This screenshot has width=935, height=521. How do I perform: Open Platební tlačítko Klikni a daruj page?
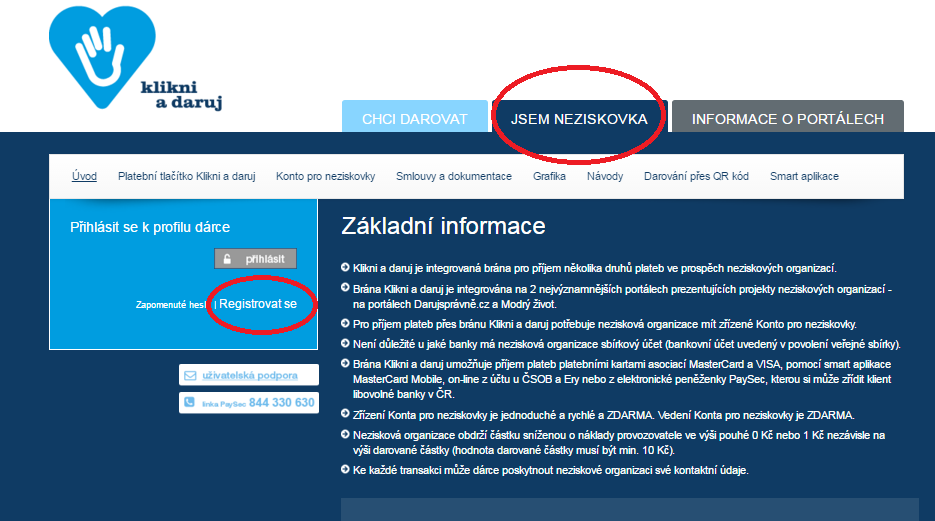click(187, 176)
